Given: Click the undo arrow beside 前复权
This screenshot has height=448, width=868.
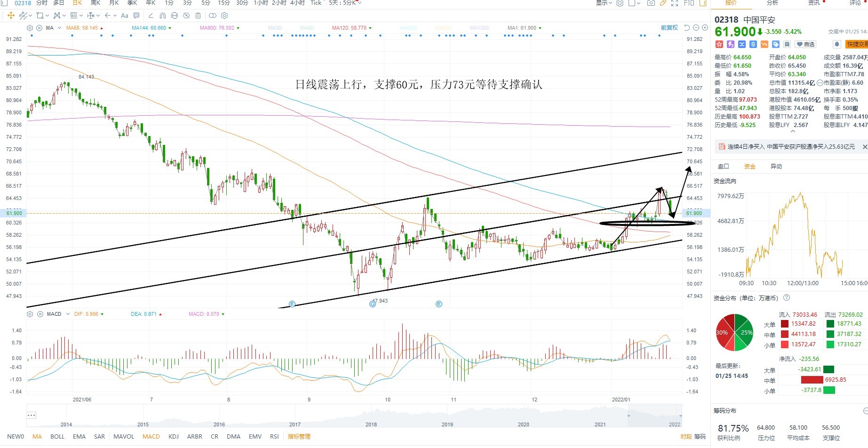Looking at the screenshot, I should click(687, 28).
